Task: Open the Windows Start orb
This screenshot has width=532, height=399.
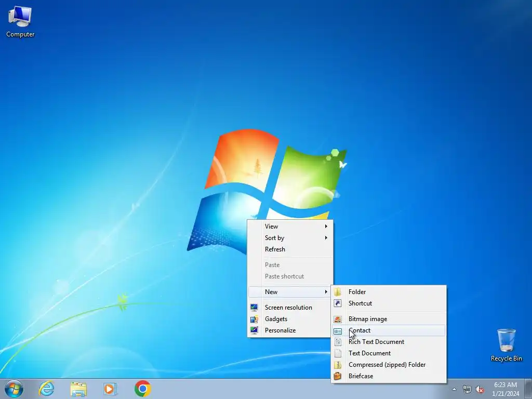Action: [x=14, y=389]
